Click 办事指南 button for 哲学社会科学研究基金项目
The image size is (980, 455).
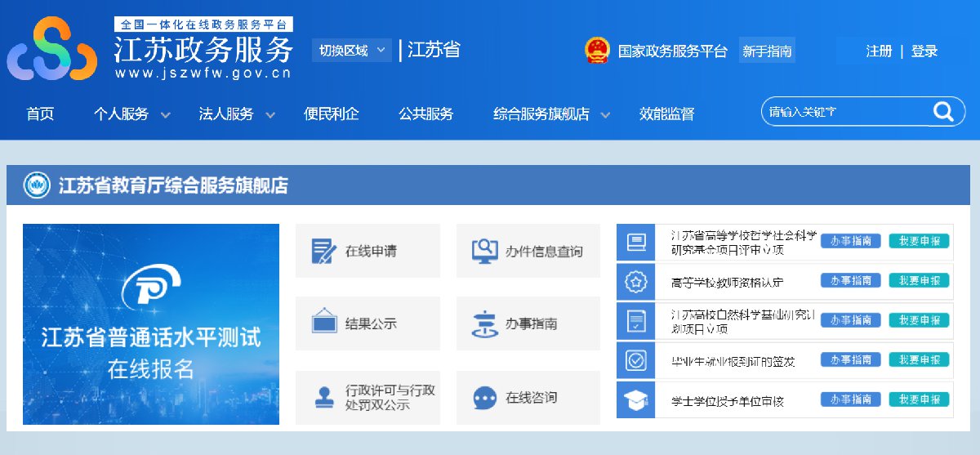[x=850, y=241]
